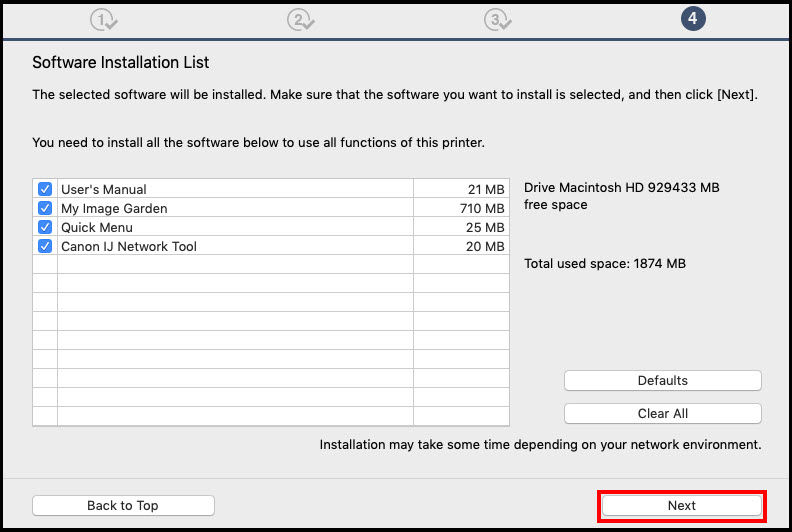Select the User's Manual row label

(x=104, y=189)
